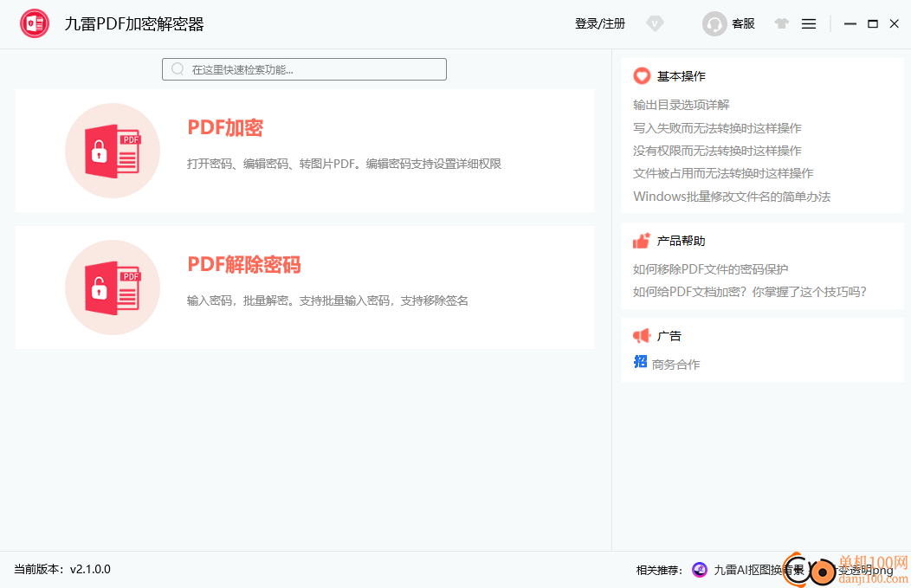The image size is (911, 588).
Task: Click the PDF解除密码 description text
Action: tap(327, 300)
